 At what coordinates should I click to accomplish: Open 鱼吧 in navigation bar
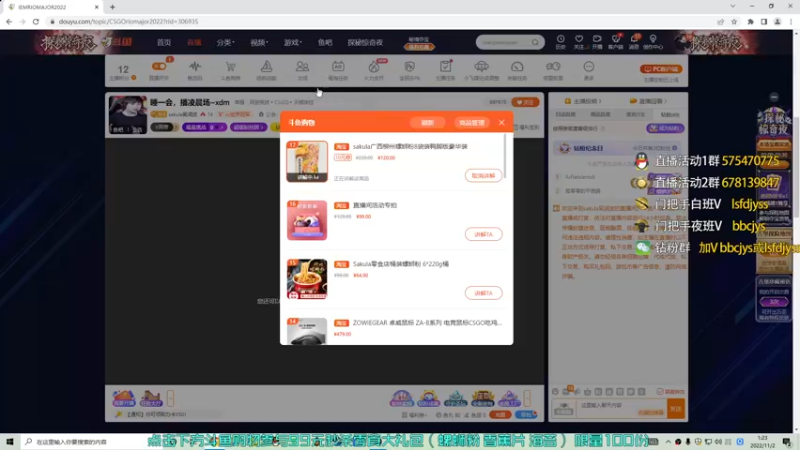tap(325, 42)
